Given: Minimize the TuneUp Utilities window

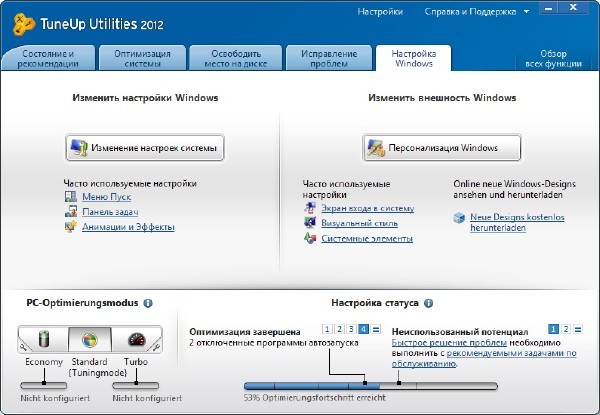Looking at the screenshot, I should [x=549, y=8].
